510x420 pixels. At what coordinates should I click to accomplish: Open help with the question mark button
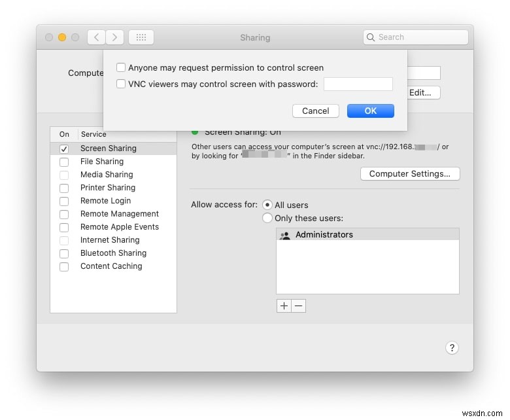pos(452,348)
